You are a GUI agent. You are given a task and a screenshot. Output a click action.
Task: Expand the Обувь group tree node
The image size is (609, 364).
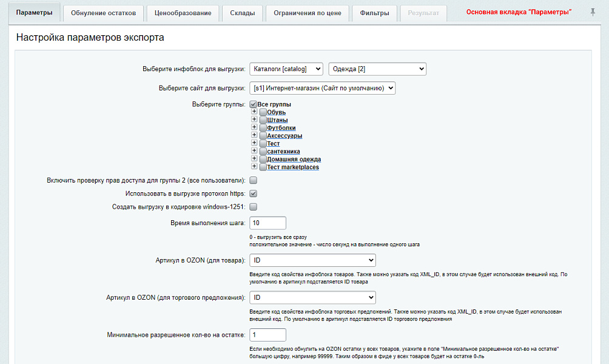click(254, 112)
